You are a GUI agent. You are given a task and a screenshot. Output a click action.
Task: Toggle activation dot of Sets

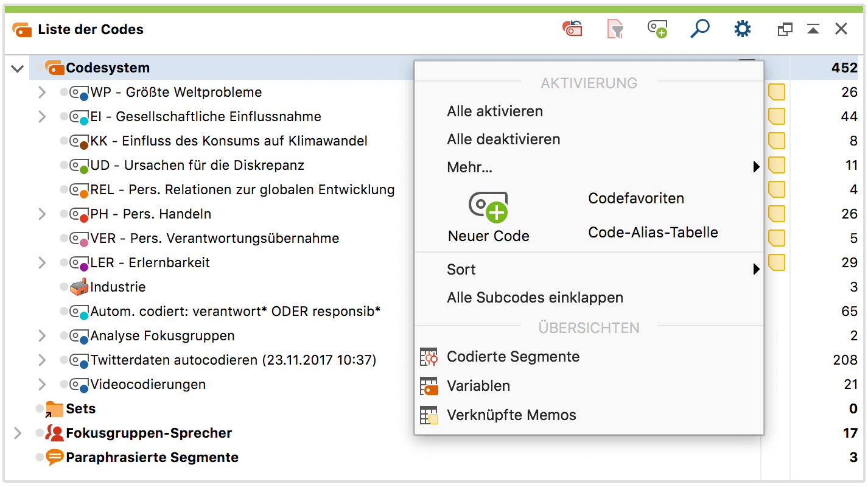40,409
